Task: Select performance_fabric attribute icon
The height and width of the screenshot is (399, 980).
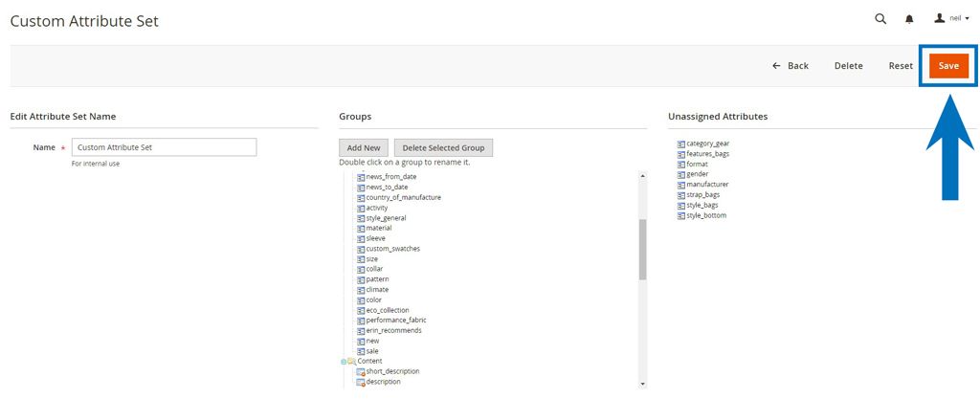Action: tap(361, 321)
